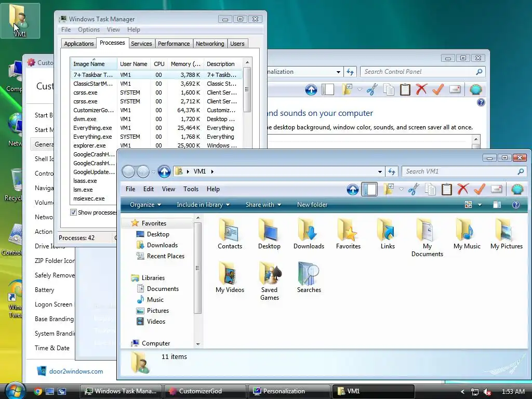Click the Paste clipboard icon in VM1 toolbar
Screen dimensions: 532x399
[446, 189]
